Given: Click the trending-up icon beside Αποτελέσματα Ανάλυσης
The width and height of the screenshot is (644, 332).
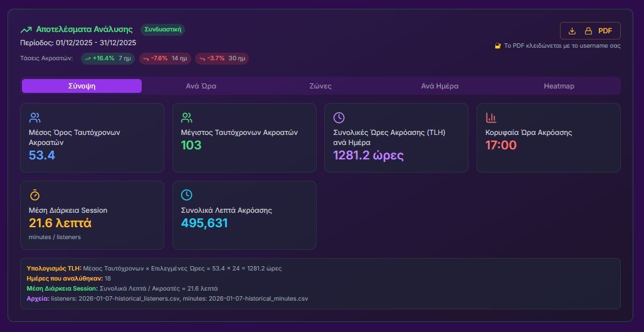Looking at the screenshot, I should point(26,29).
